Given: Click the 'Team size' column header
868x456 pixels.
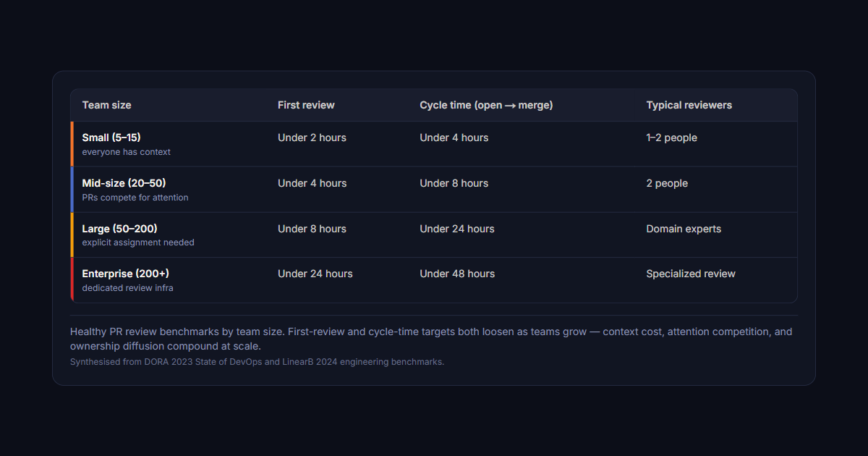Looking at the screenshot, I should pyautogui.click(x=106, y=105).
